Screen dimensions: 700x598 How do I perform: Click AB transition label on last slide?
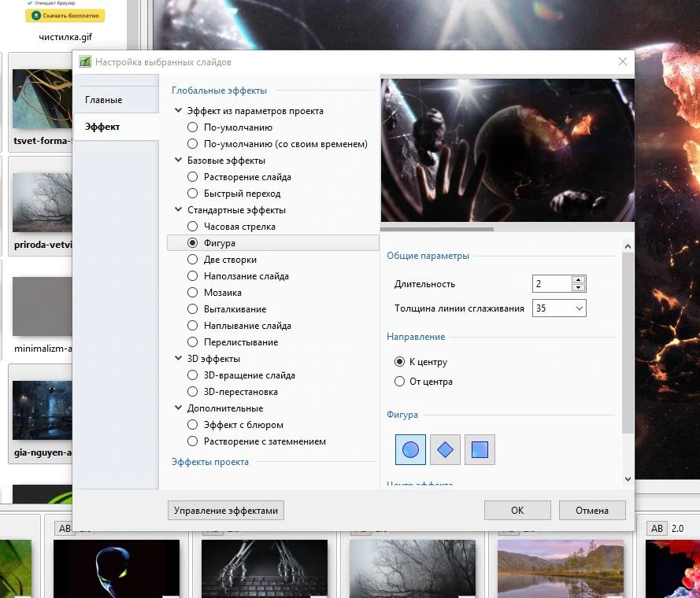pos(657,529)
